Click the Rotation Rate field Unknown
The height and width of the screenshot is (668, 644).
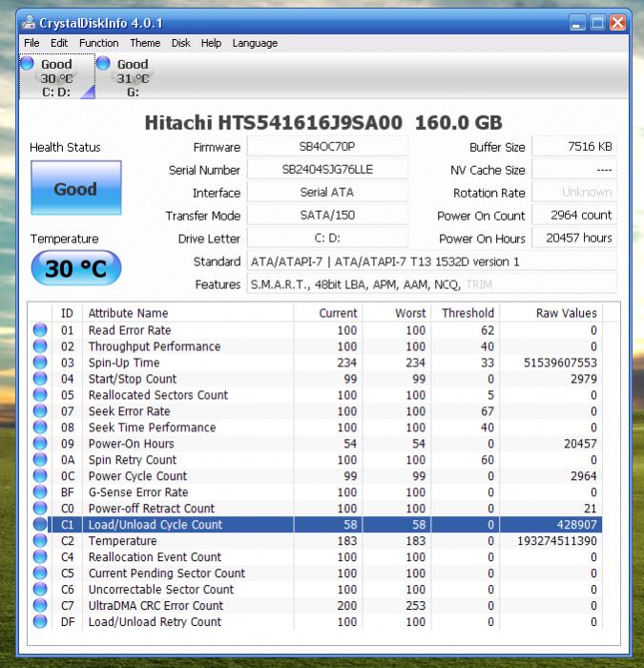[574, 192]
